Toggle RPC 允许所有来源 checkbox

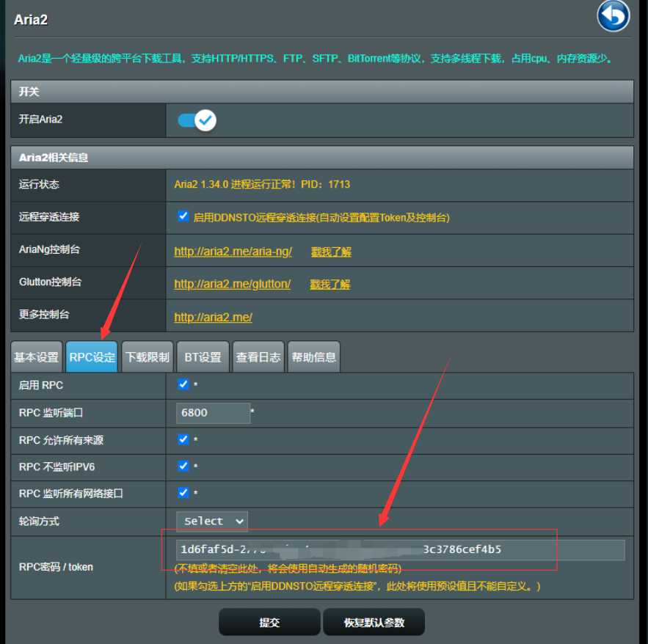coord(183,439)
